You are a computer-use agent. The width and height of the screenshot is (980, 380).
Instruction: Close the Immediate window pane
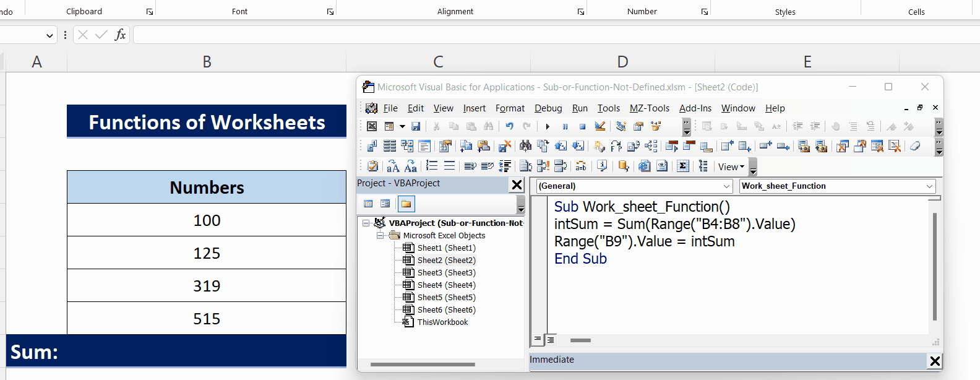point(935,361)
